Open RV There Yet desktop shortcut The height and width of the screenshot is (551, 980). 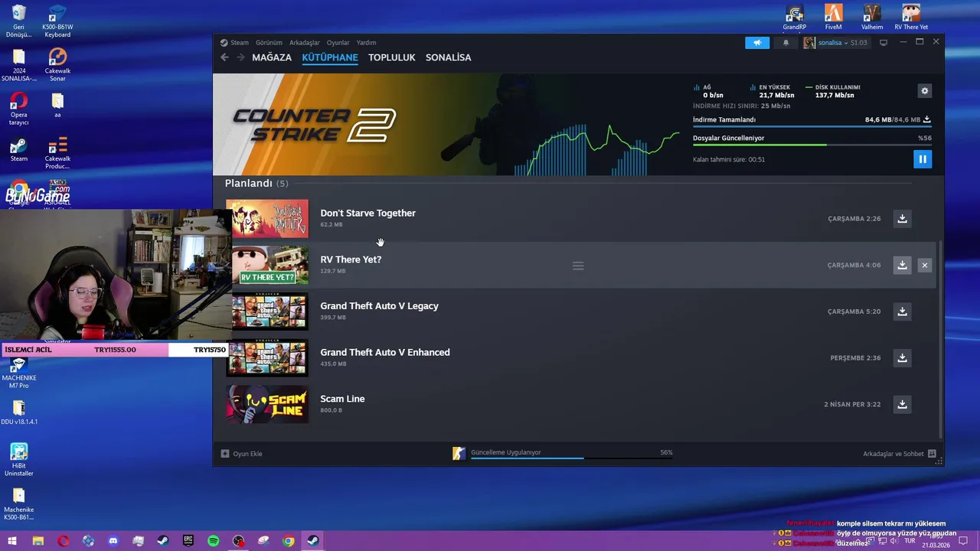click(x=911, y=17)
